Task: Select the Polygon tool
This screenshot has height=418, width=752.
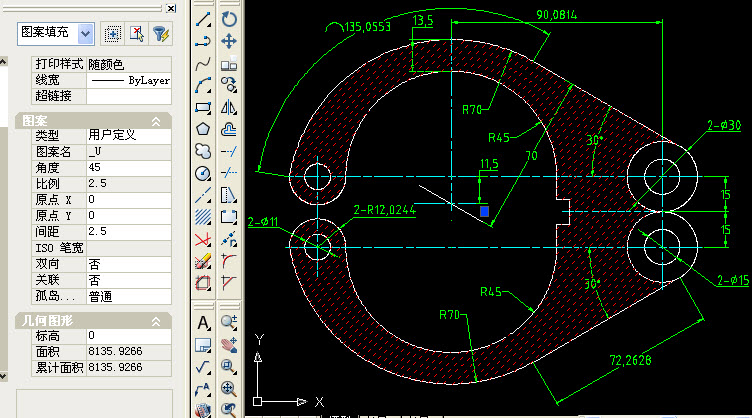Action: click(203, 129)
